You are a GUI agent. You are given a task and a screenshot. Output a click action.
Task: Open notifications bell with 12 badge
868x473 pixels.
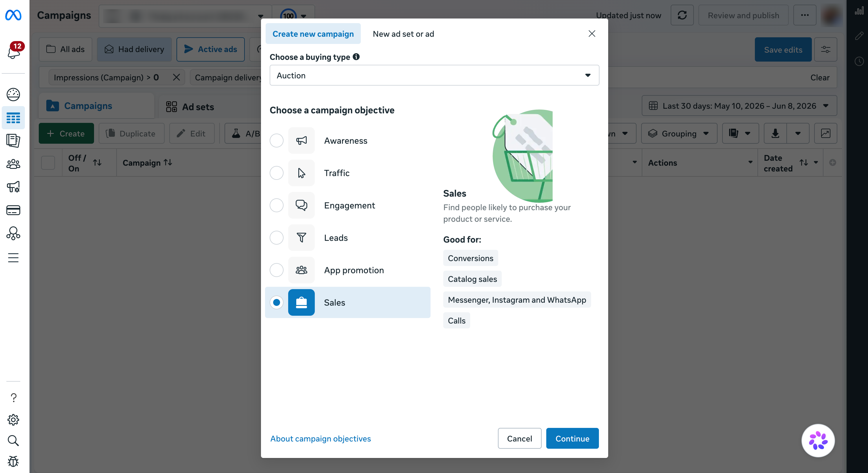14,51
